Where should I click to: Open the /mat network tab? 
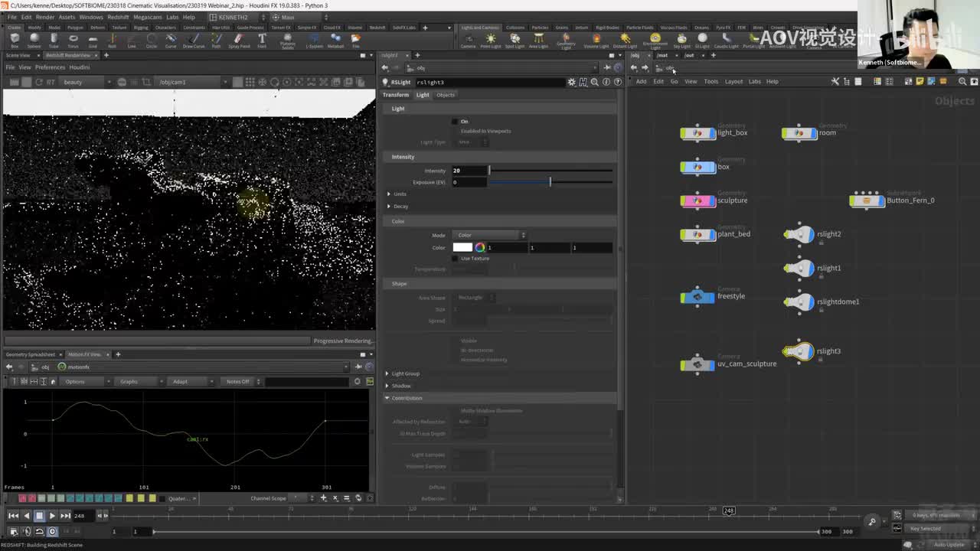point(662,55)
